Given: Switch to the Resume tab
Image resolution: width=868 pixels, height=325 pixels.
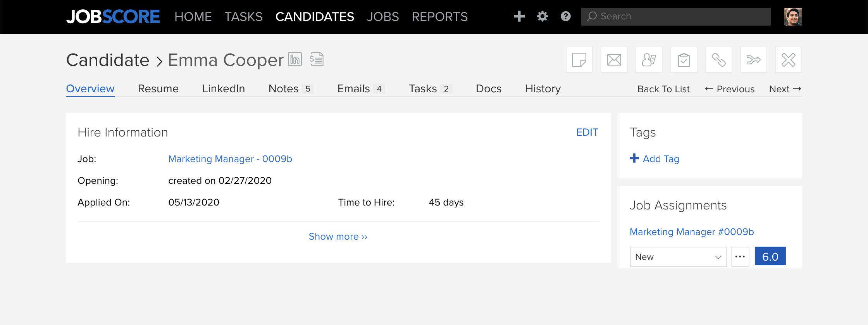Looking at the screenshot, I should (x=158, y=89).
